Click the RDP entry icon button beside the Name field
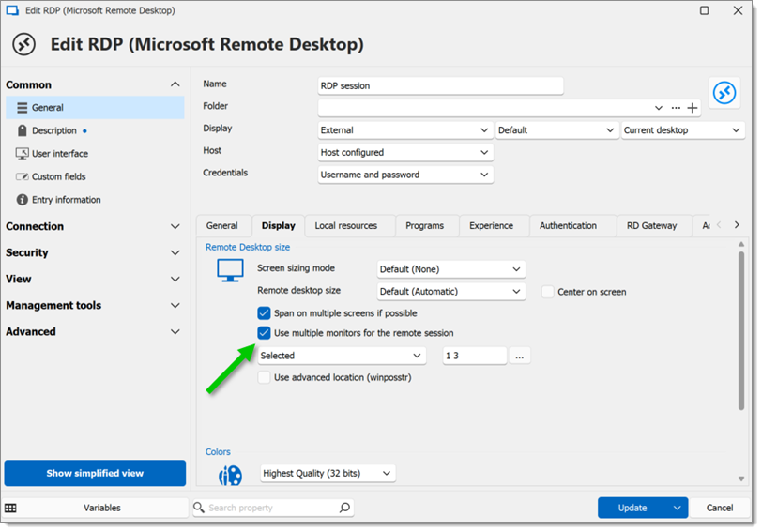 [724, 92]
